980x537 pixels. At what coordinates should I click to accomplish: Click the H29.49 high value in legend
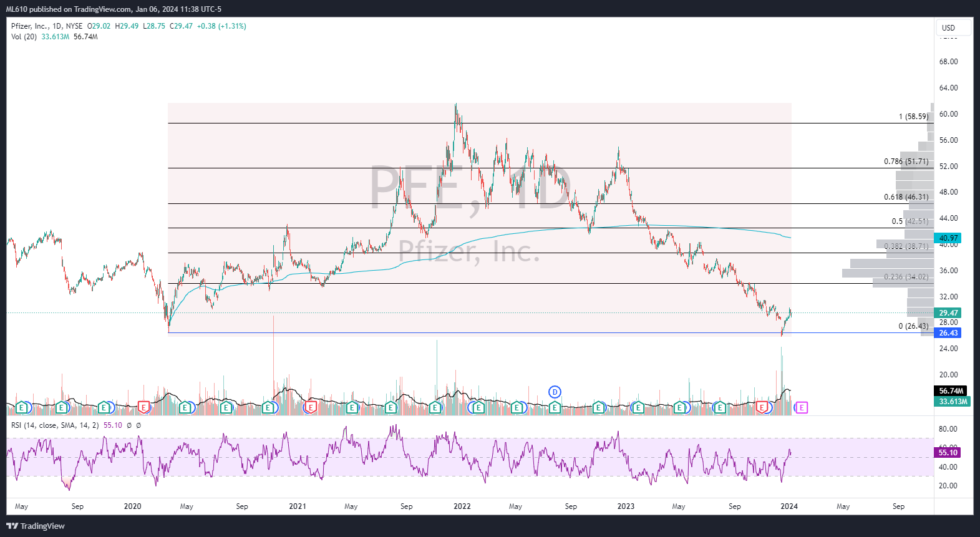tap(127, 26)
